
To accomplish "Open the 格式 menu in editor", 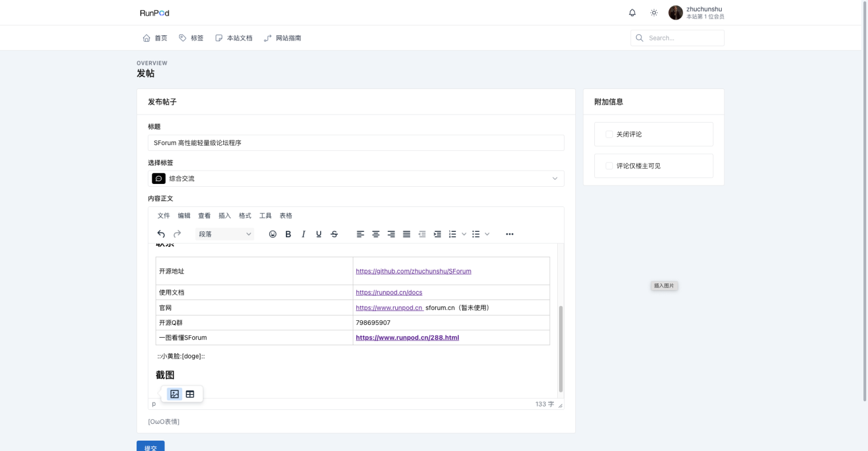I will (245, 216).
